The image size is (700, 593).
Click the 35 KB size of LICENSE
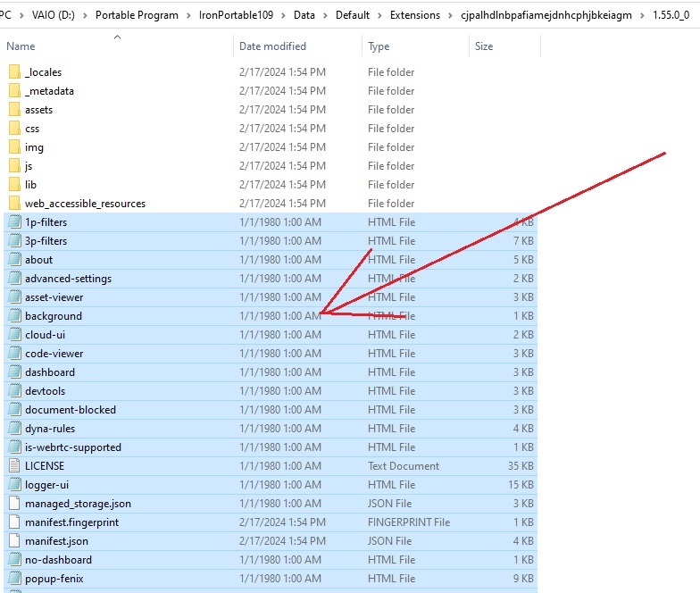[521, 466]
